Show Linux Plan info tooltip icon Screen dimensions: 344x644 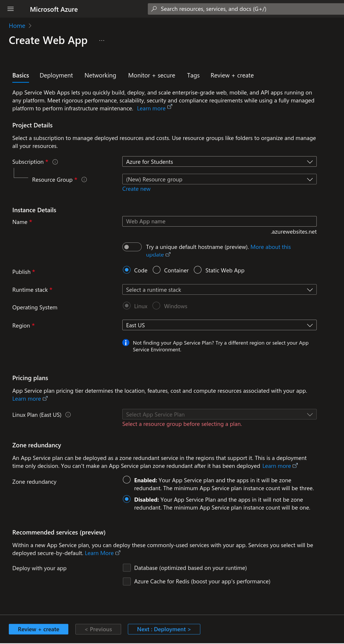click(68, 415)
